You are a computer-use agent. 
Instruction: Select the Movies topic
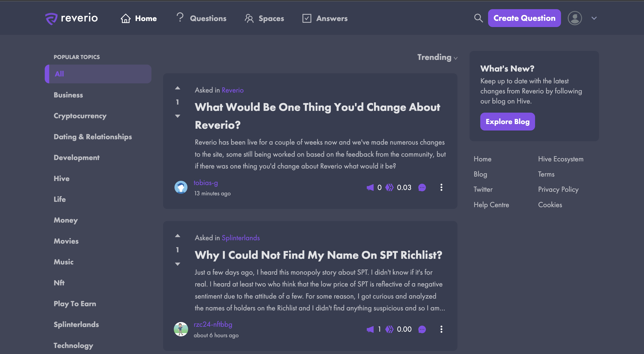66,241
